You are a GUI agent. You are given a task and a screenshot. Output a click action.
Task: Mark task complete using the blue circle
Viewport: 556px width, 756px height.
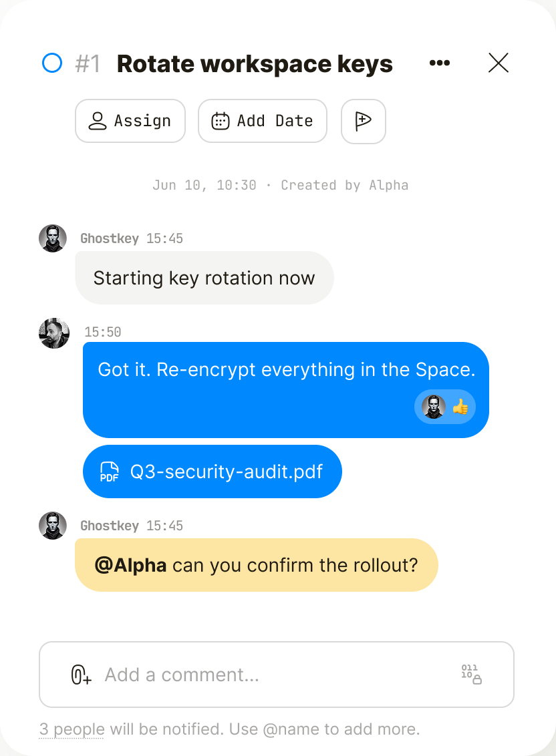[x=52, y=63]
